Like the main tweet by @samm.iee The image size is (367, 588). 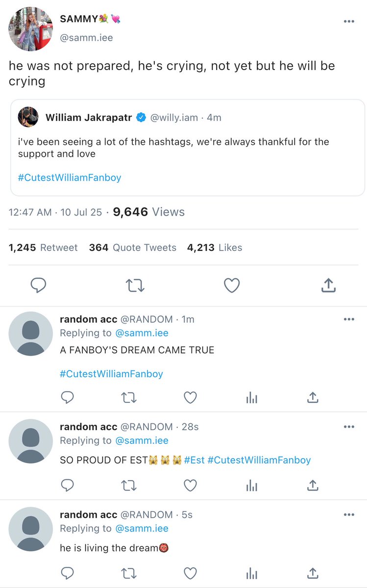(232, 285)
